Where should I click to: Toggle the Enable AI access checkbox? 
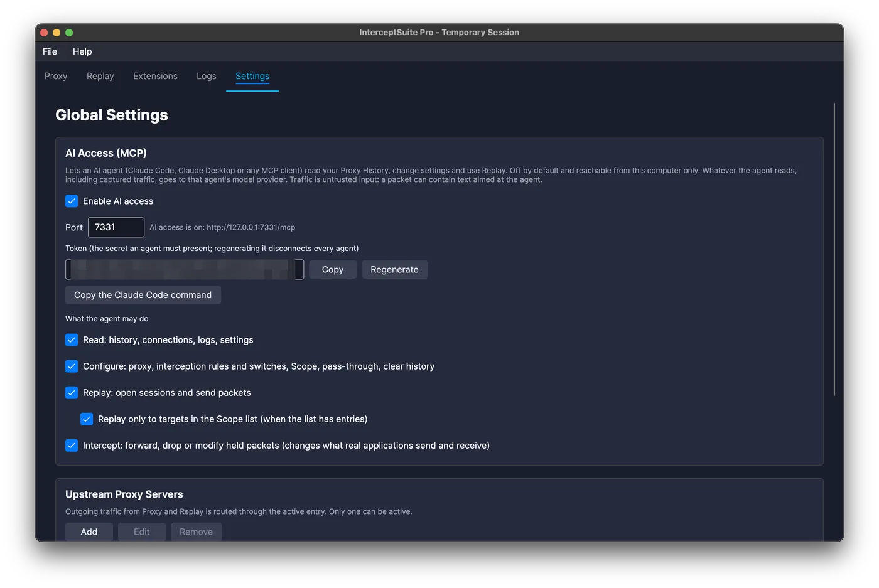72,201
